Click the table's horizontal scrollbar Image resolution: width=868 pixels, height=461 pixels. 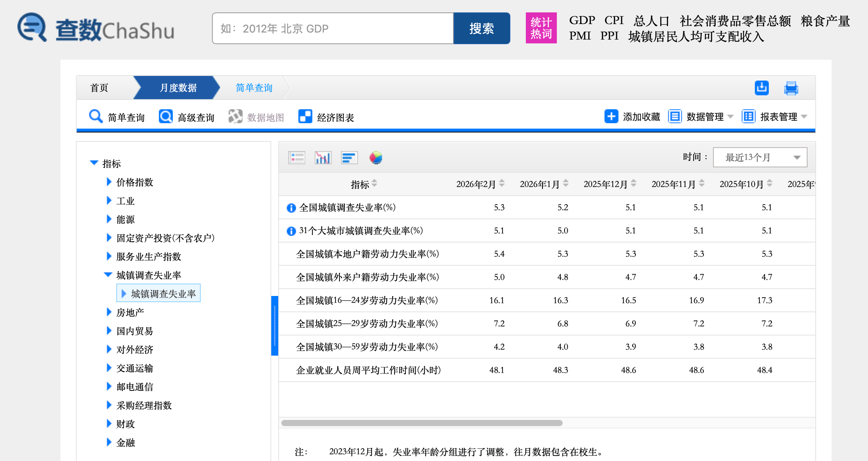(422, 423)
